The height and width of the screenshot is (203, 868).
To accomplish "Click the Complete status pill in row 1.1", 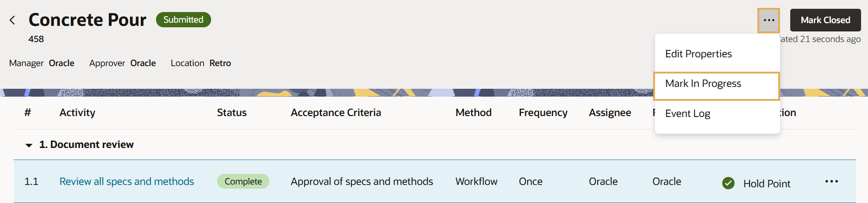I will coord(243,181).
